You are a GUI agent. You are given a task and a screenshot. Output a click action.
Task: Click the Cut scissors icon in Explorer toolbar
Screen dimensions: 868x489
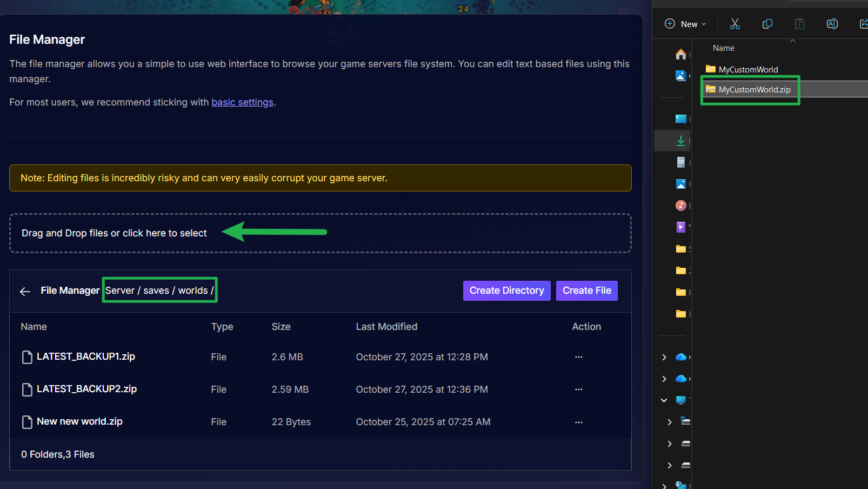click(x=735, y=24)
